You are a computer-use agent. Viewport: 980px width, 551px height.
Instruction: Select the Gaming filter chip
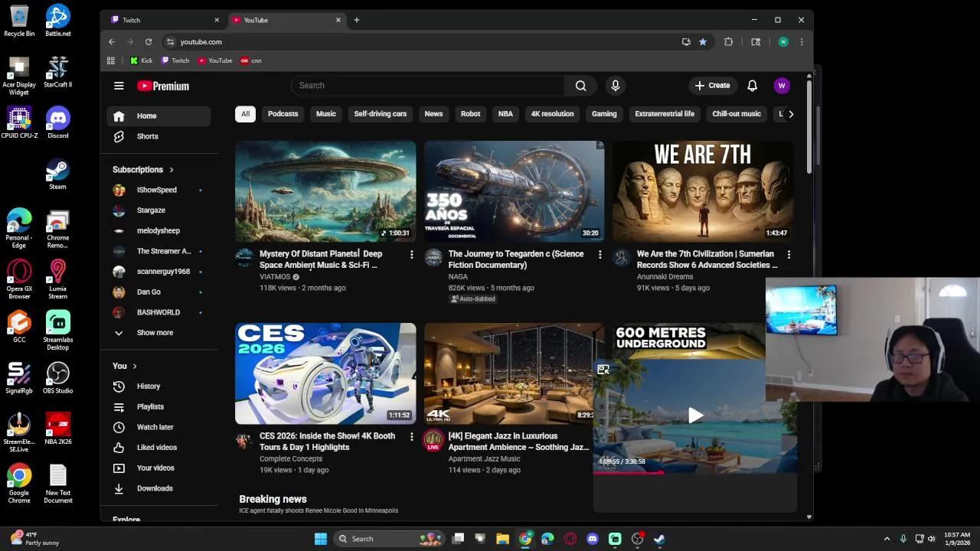[604, 114]
